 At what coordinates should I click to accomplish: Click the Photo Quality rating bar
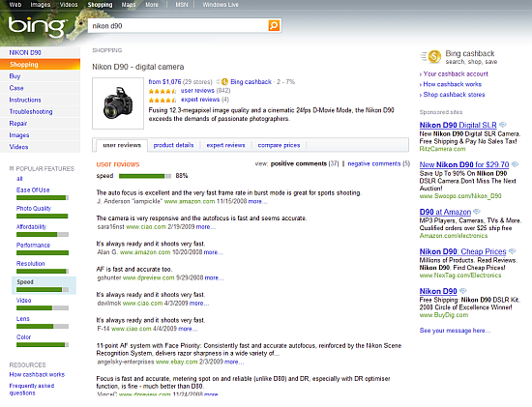point(42,216)
